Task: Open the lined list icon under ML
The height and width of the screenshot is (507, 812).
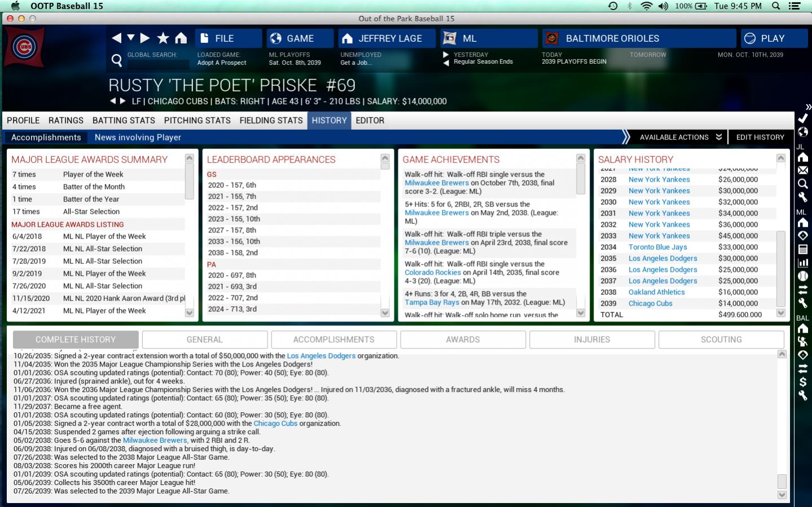Action: pyautogui.click(x=803, y=249)
